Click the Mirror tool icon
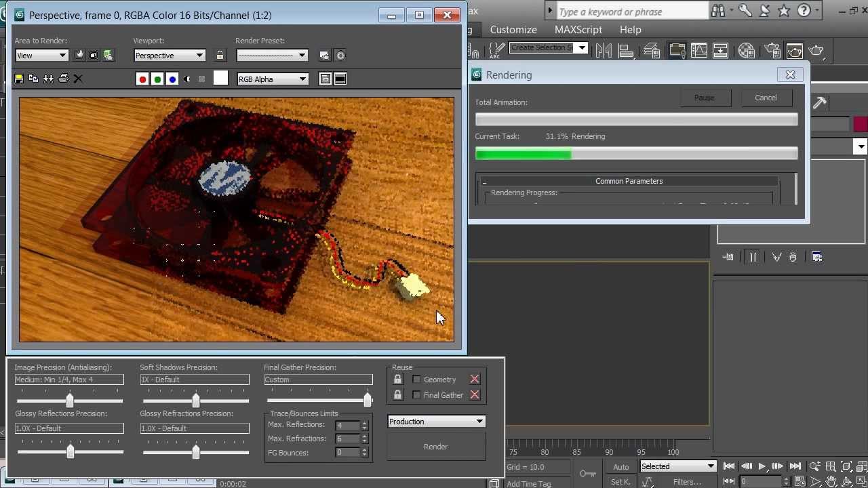This screenshot has width=868, height=488. 603,51
